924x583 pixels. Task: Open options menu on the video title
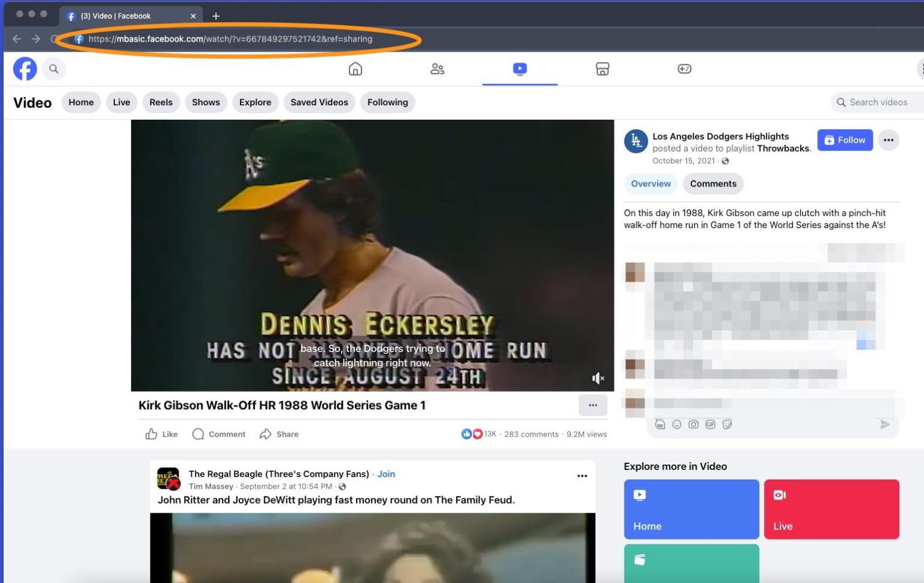coord(593,405)
